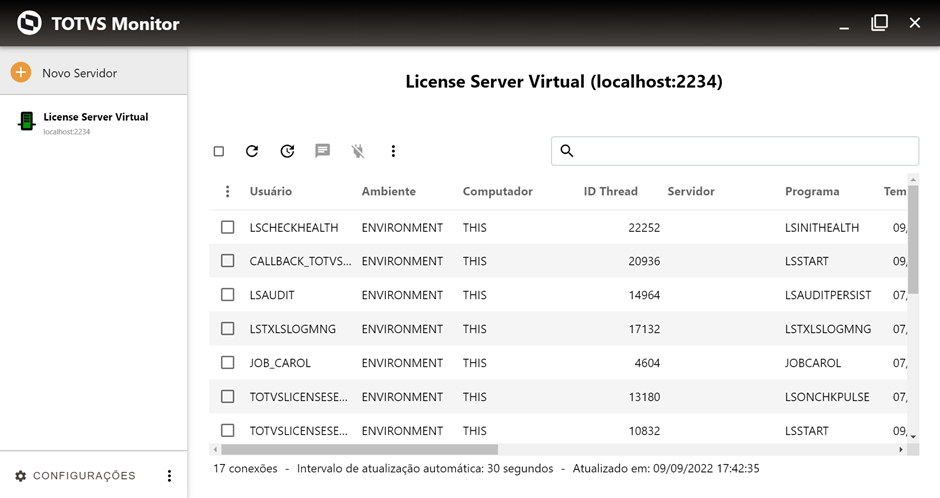Click the License Server Virtual (localhost:2234) heading
The image size is (940, 498).
pyautogui.click(x=564, y=82)
